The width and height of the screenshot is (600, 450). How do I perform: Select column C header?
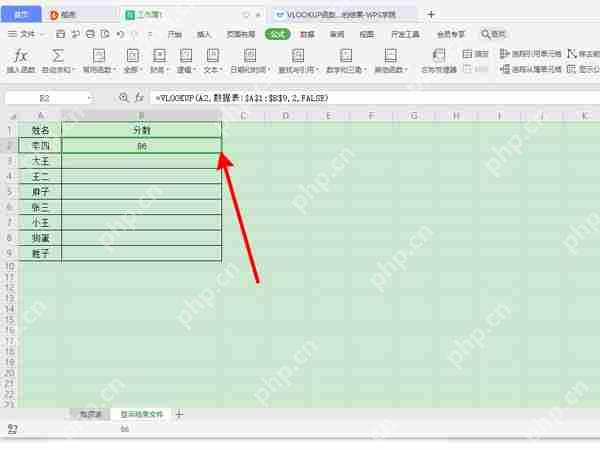tap(243, 116)
